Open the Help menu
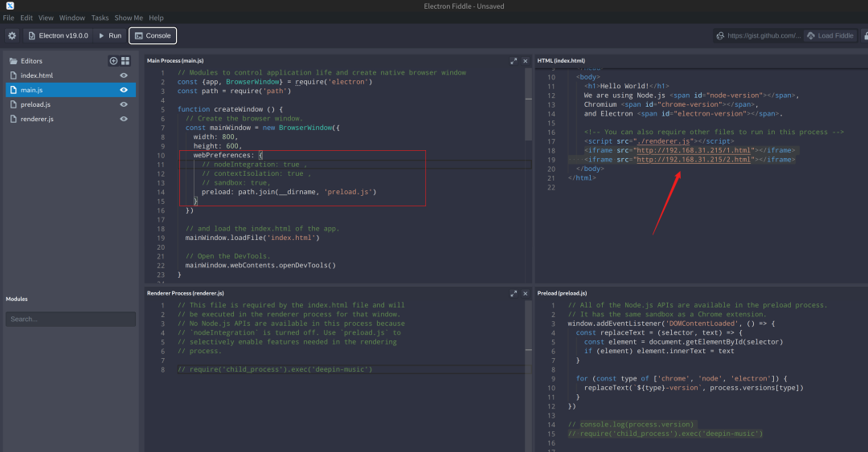This screenshot has height=452, width=868. 156,18
